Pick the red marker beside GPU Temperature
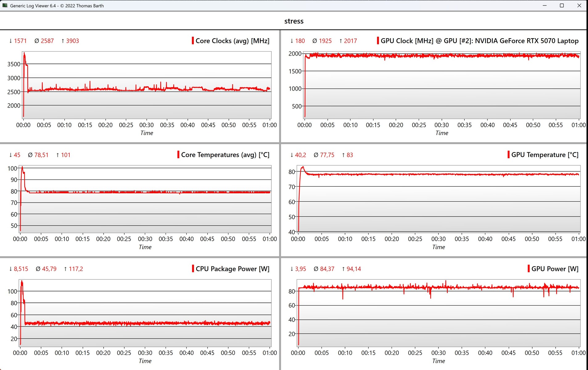 pyautogui.click(x=508, y=155)
